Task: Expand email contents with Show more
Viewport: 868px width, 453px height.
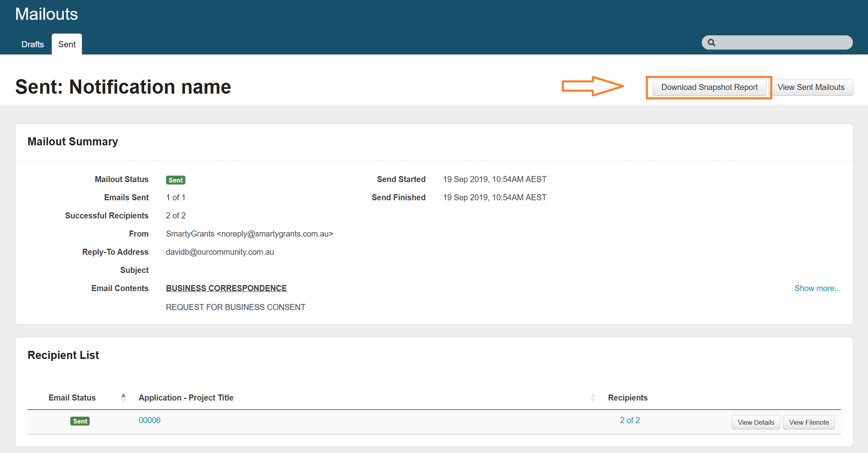Action: click(817, 288)
